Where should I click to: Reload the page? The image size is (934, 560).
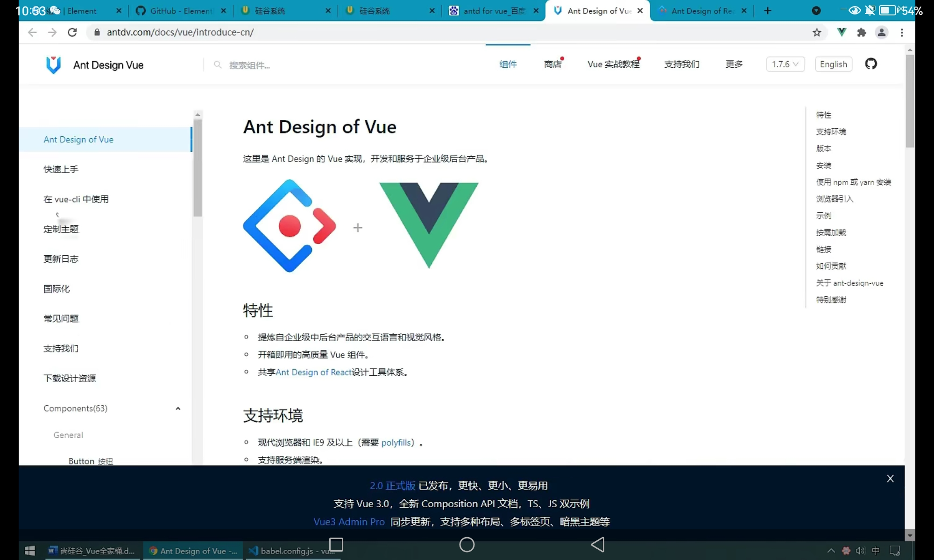pyautogui.click(x=72, y=32)
